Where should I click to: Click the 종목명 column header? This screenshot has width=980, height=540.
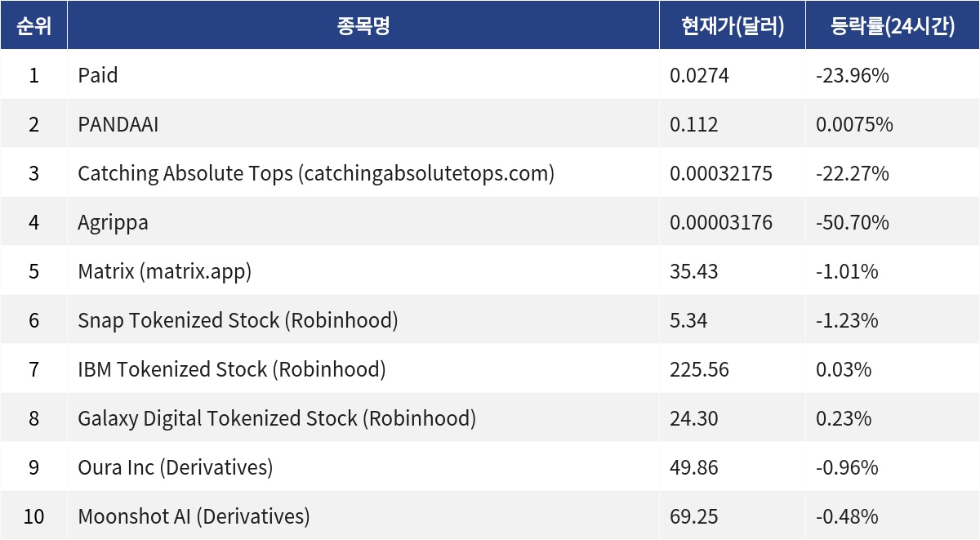363,25
